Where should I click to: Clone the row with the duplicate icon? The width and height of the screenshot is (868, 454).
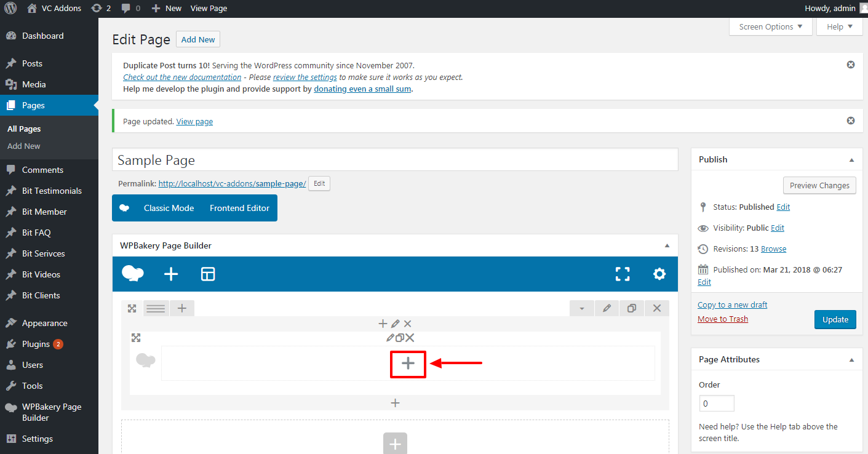631,308
